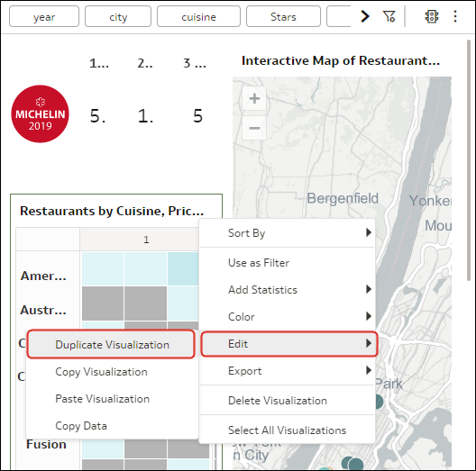Open the three-dot canvas menu
The image size is (476, 471).
(x=455, y=16)
